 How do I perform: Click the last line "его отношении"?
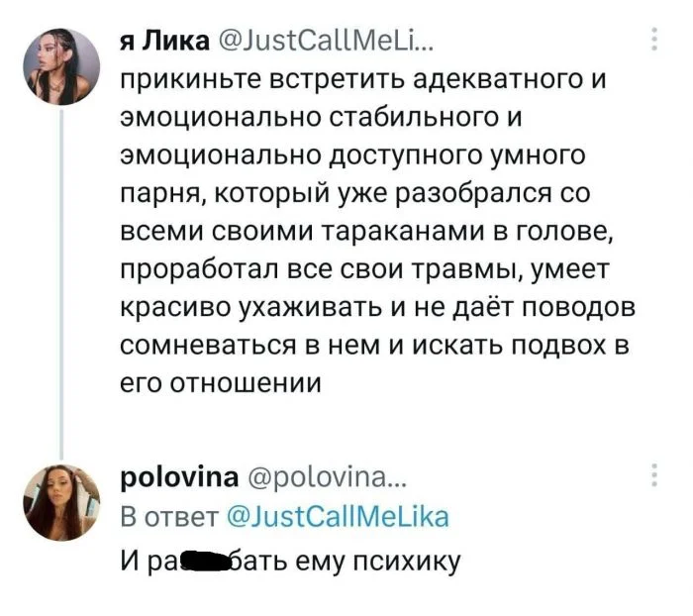tap(221, 381)
